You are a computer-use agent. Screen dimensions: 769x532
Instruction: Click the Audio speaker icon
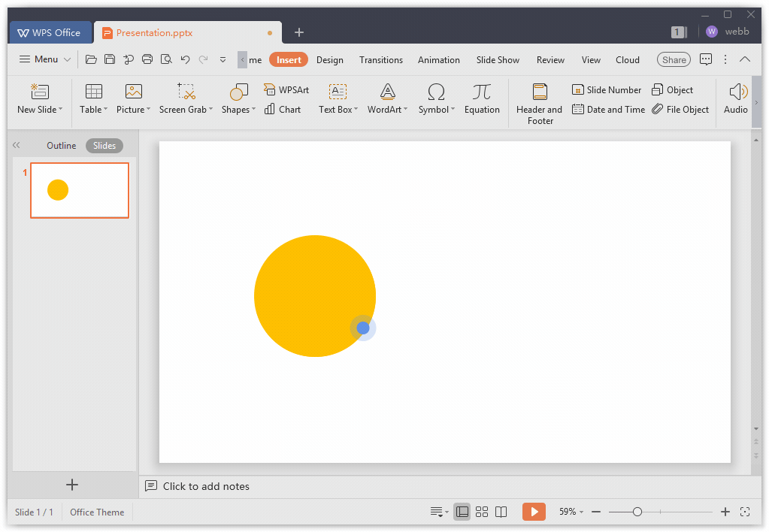[x=737, y=92]
